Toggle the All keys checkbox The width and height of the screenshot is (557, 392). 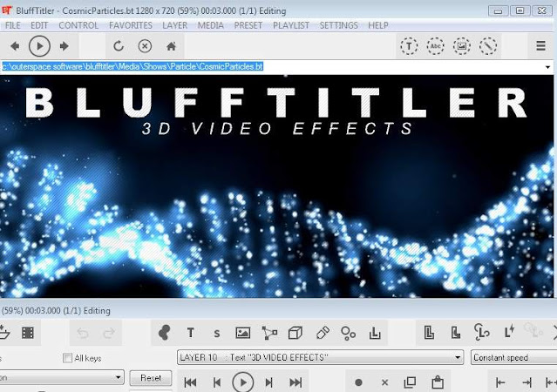click(x=67, y=358)
